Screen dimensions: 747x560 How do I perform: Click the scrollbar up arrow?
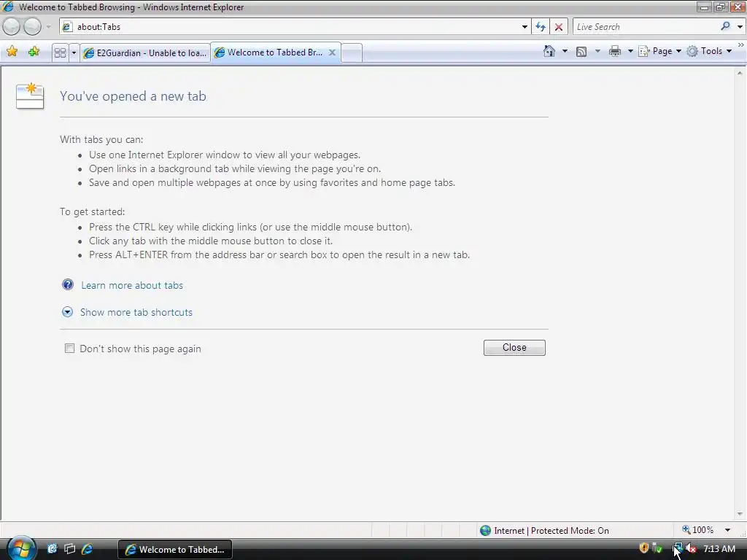point(740,74)
